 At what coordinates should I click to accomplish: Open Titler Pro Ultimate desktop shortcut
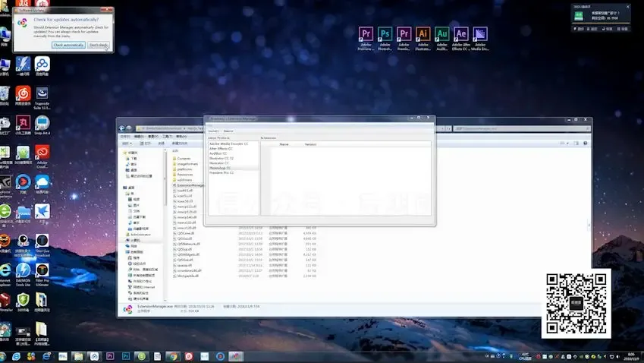tap(42, 275)
